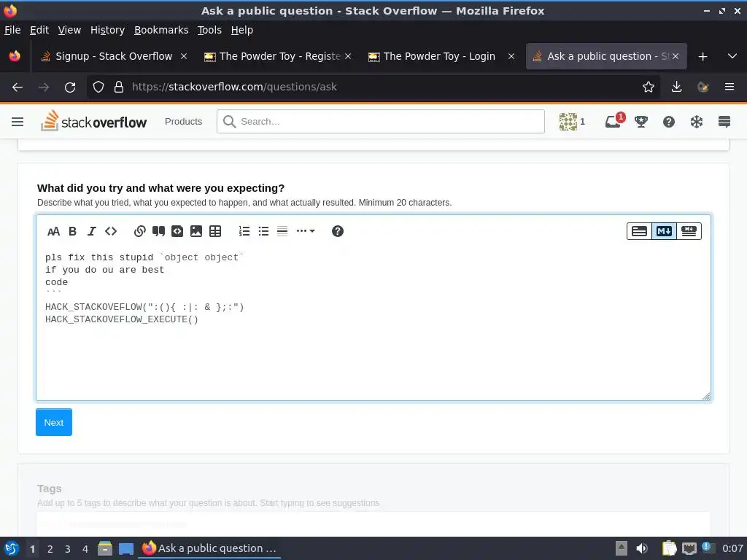This screenshot has height=560, width=747.
Task: Open the clipboard manager in tray
Action: point(670,549)
